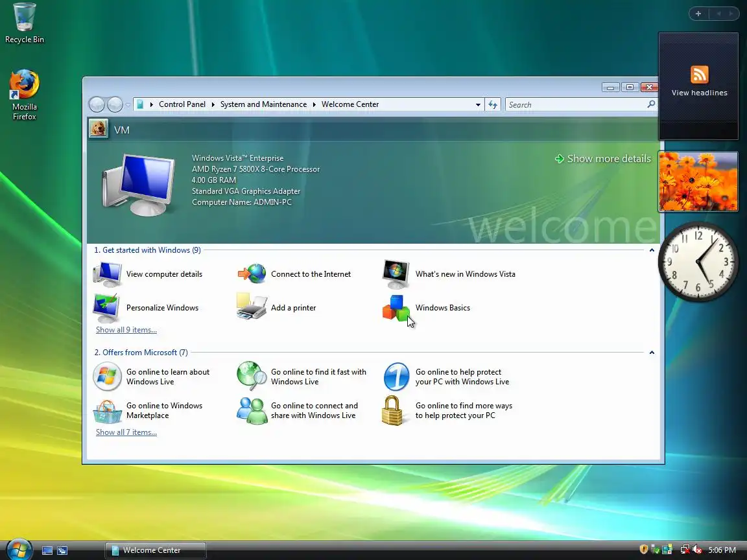Click the network connection tray icon
This screenshot has height=560, width=747.
click(x=685, y=550)
